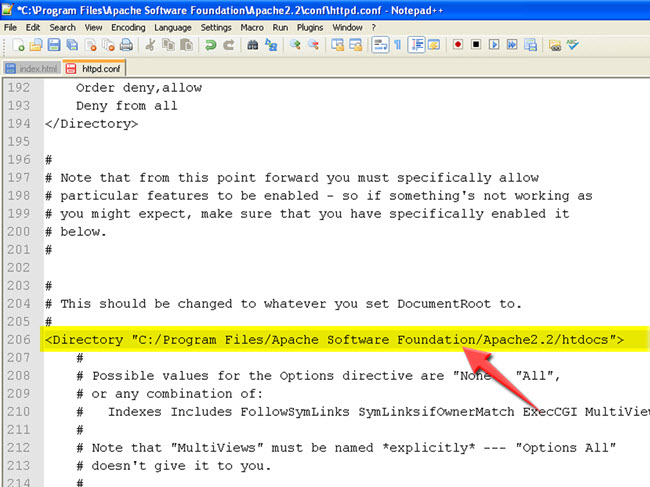650x487 pixels.
Task: Toggle the indent guide display
Action: pos(416,45)
